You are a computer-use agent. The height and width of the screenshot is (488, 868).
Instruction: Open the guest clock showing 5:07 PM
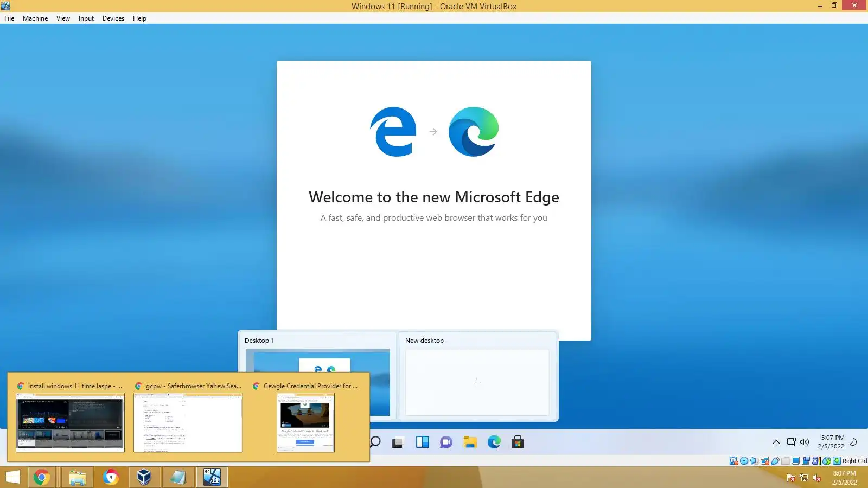pos(832,442)
